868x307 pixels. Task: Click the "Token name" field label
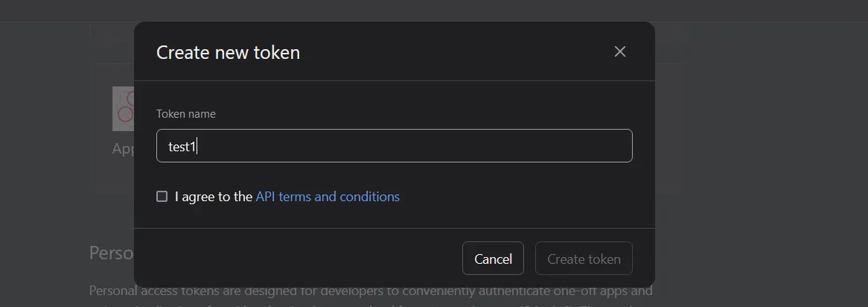[x=186, y=113]
